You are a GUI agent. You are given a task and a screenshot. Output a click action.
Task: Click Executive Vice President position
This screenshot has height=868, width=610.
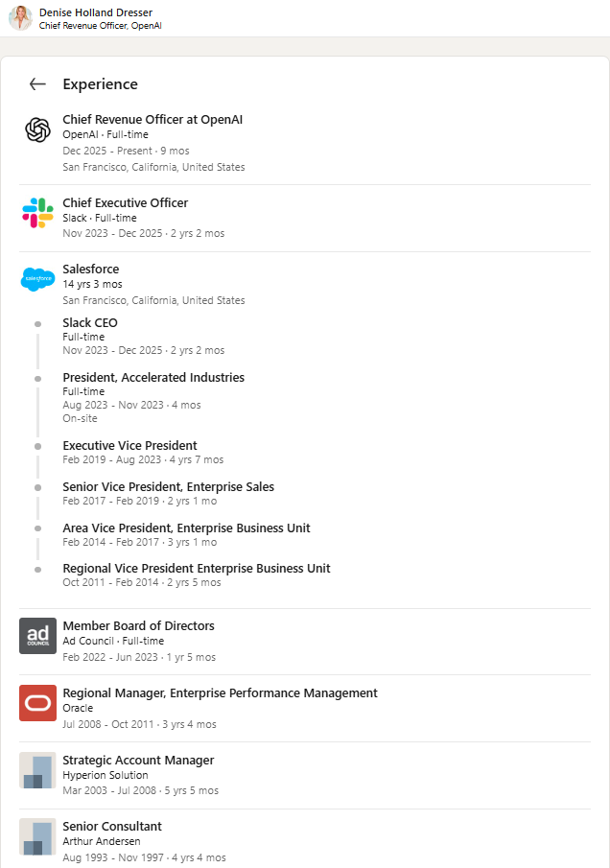(x=129, y=446)
